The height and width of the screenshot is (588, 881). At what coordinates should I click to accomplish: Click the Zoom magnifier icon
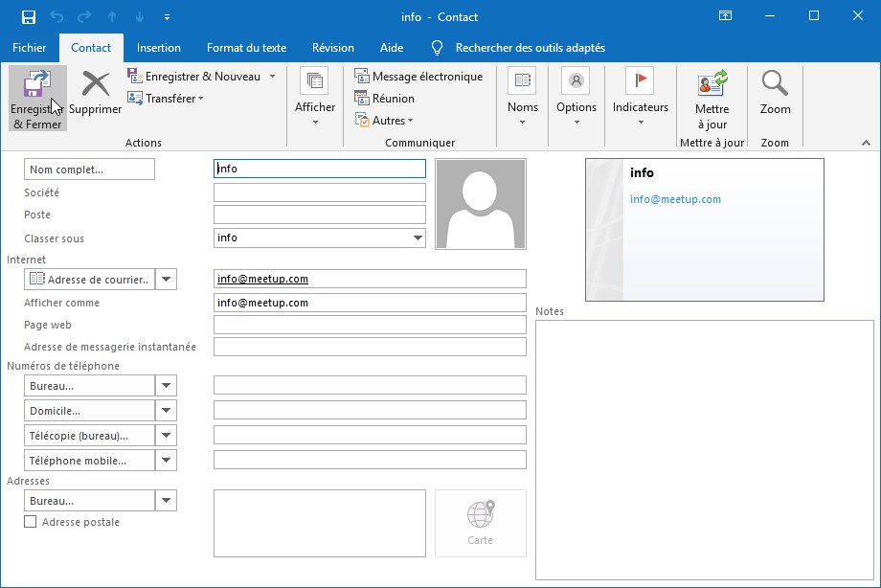pyautogui.click(x=775, y=84)
